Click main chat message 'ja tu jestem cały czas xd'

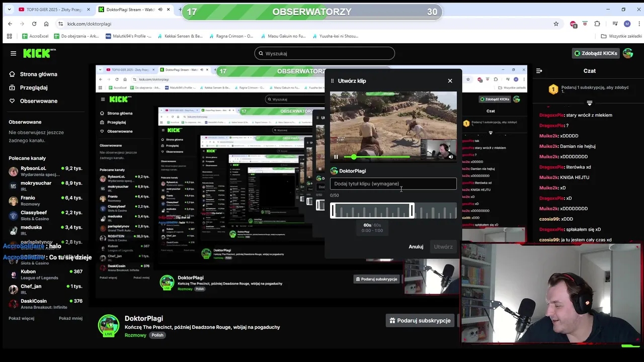tap(587, 240)
